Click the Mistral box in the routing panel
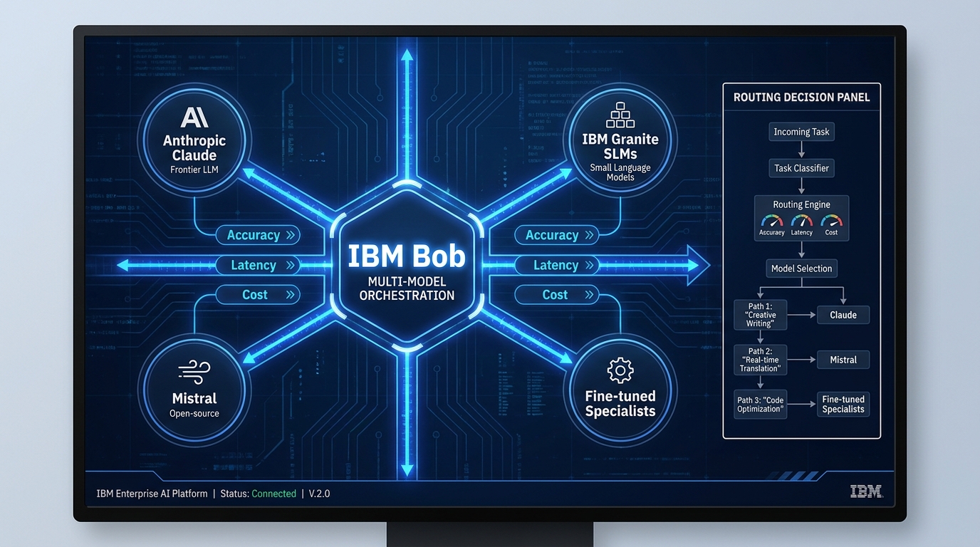Screen dimensions: 980x547 [843, 360]
